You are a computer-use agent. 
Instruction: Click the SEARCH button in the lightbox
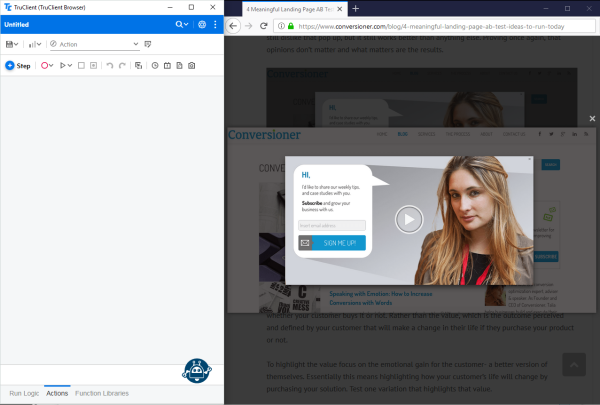pyautogui.click(x=551, y=165)
